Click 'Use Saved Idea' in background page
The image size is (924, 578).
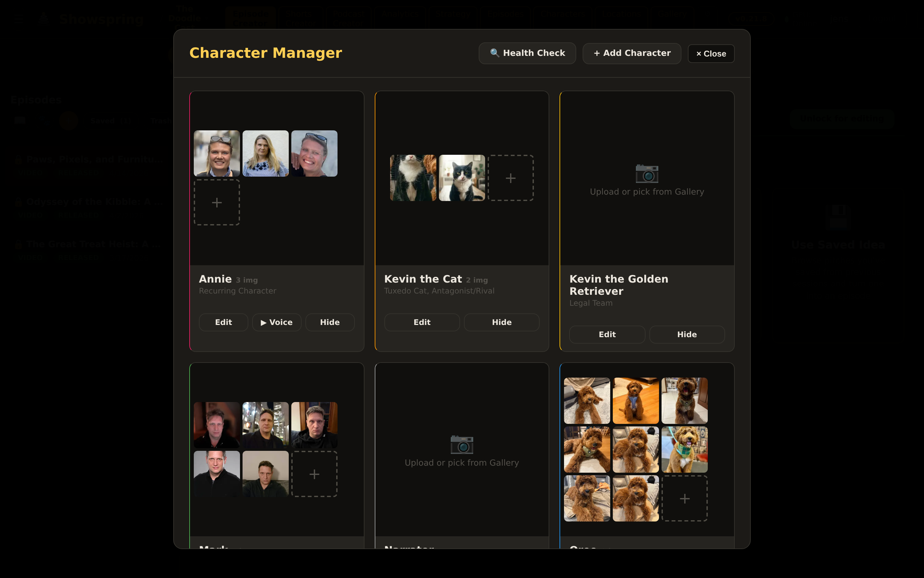pyautogui.click(x=838, y=245)
